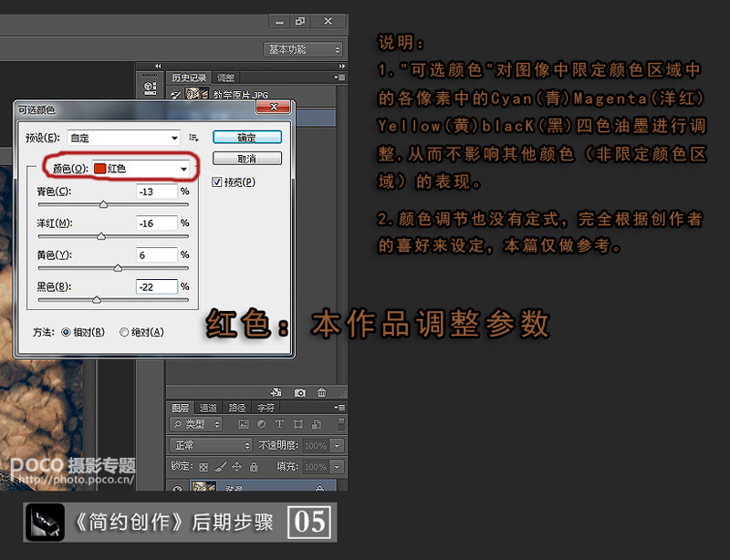This screenshot has width=730, height=560.
Task: Create new document from current state icon
Action: tap(276, 392)
